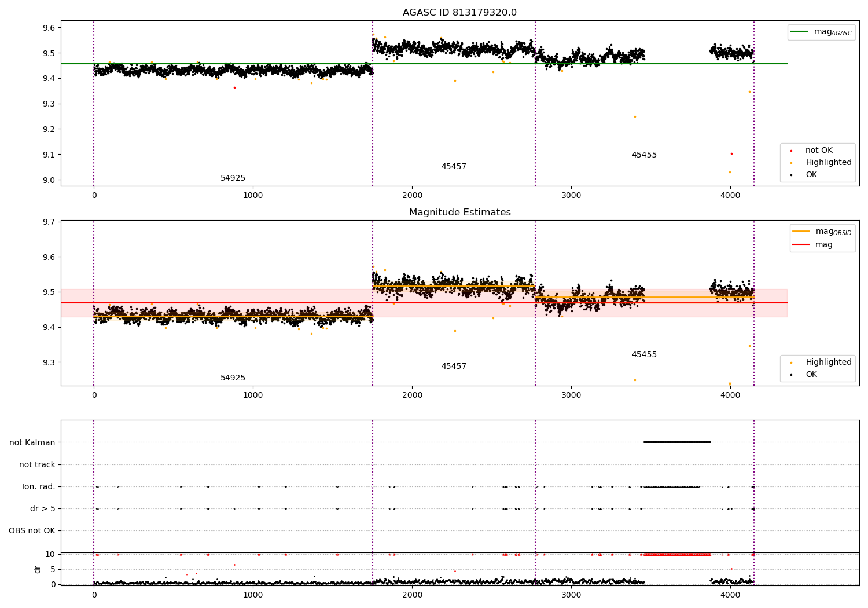Click the 'Ion. rad.' axis label
868x608 pixels.
39,487
